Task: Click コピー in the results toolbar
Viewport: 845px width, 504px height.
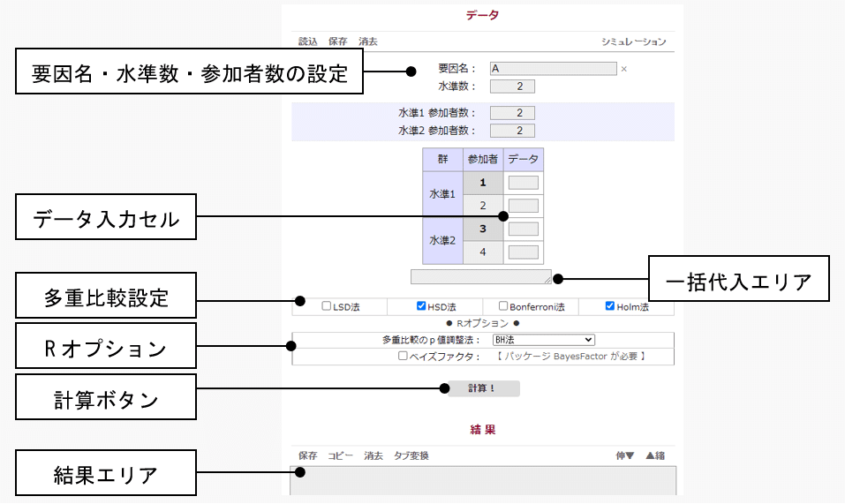Action: pyautogui.click(x=341, y=455)
